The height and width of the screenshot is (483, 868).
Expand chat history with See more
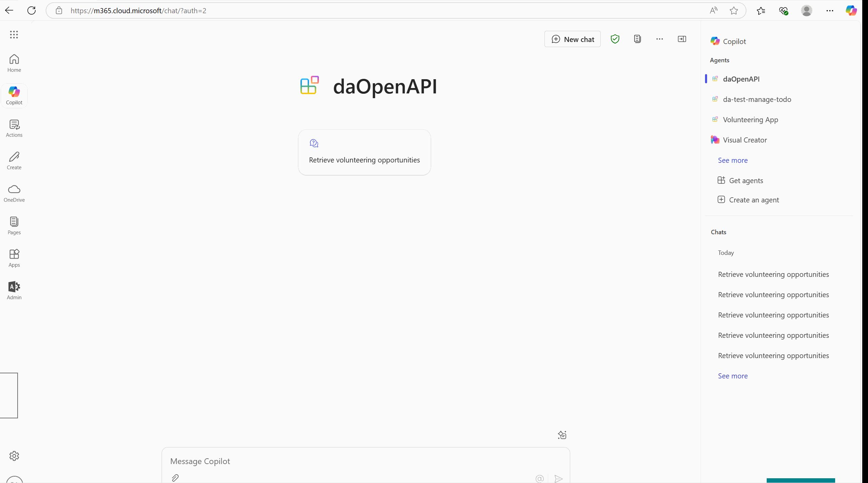(732, 376)
